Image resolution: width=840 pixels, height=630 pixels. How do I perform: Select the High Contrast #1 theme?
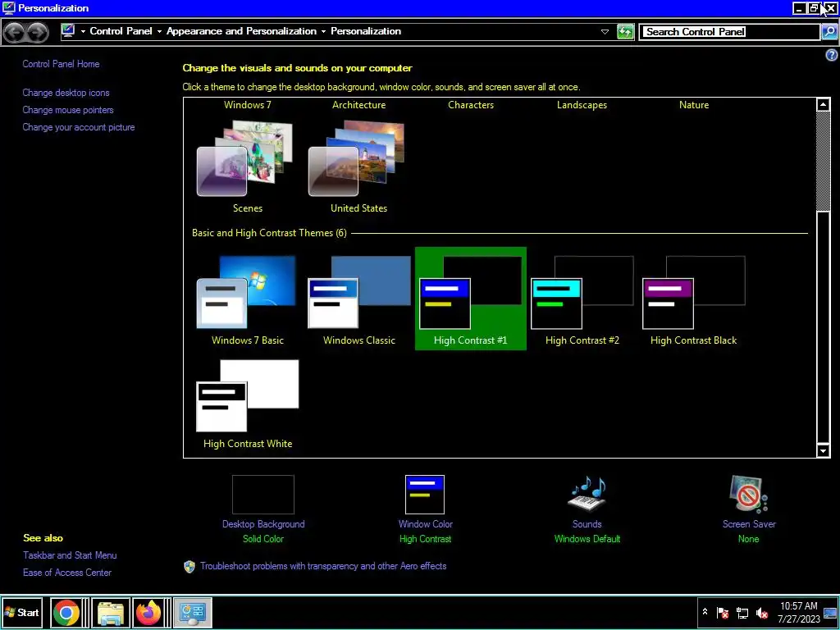coord(470,299)
